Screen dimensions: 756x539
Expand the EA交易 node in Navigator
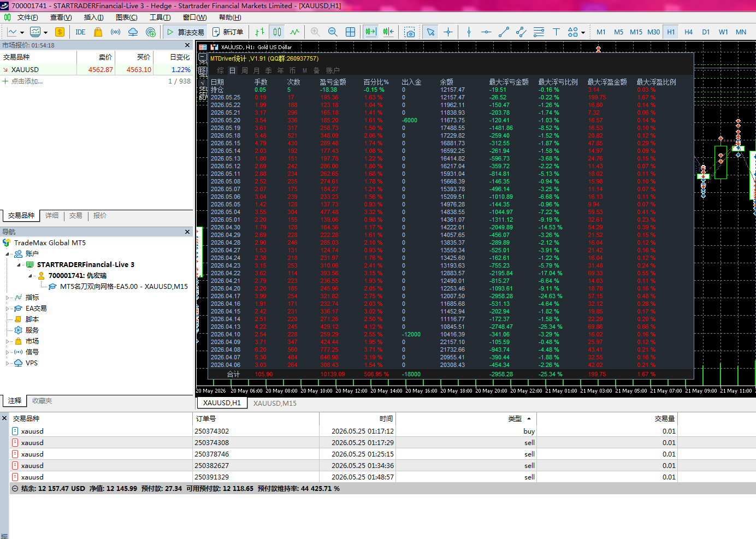8,309
